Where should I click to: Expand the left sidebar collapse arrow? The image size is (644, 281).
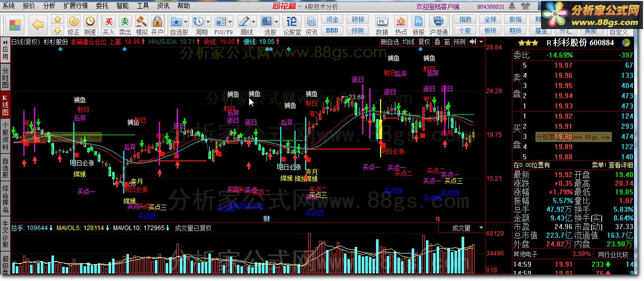(x=5, y=42)
